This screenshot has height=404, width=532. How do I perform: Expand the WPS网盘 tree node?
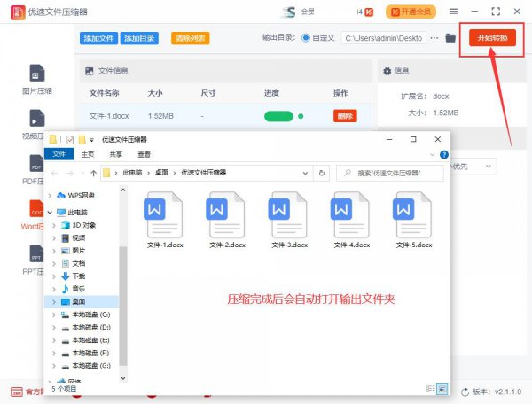50,196
